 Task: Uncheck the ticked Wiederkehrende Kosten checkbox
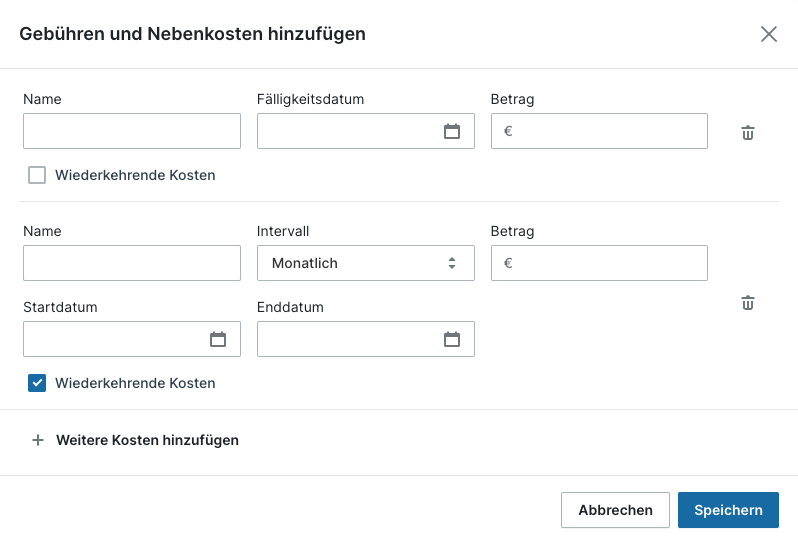point(37,383)
